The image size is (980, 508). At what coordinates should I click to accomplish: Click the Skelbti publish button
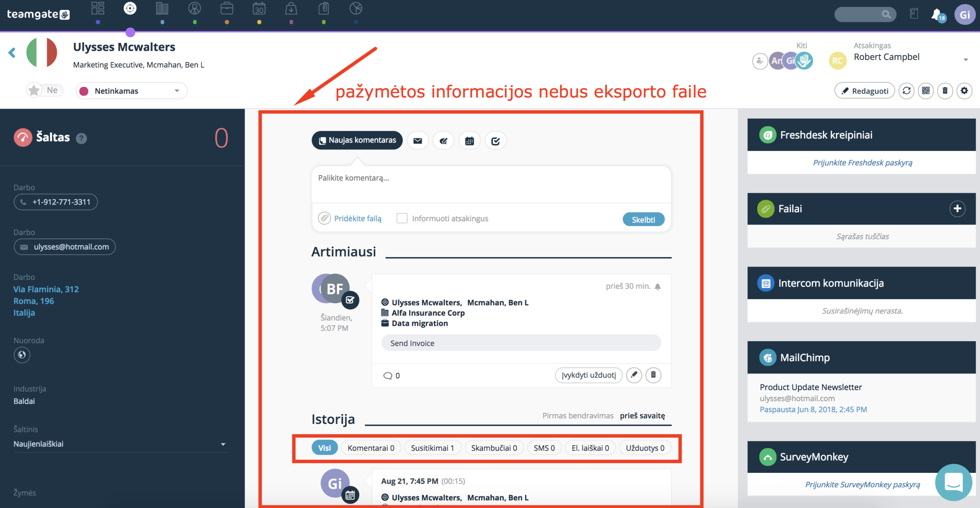click(644, 220)
